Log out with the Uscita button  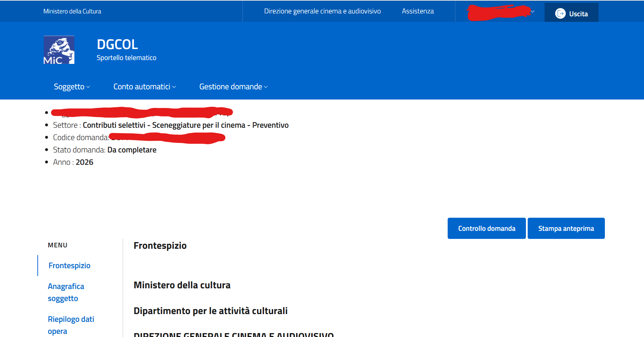point(571,13)
